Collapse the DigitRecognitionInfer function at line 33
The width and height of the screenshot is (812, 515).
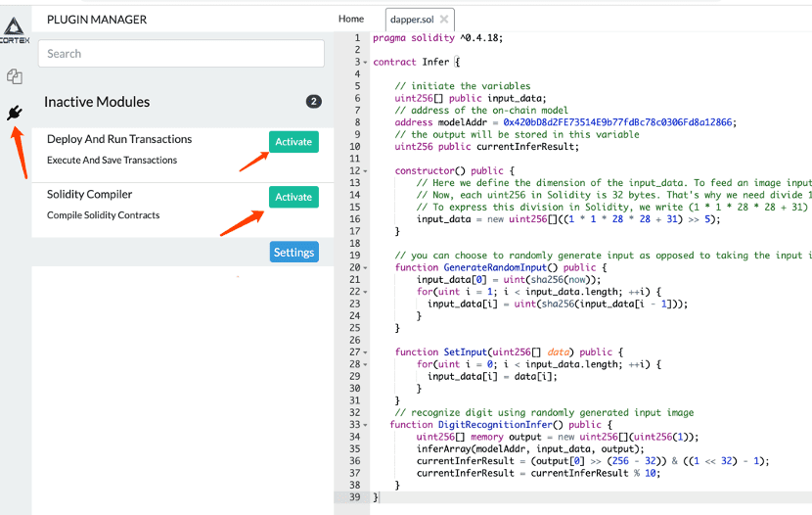click(x=366, y=425)
